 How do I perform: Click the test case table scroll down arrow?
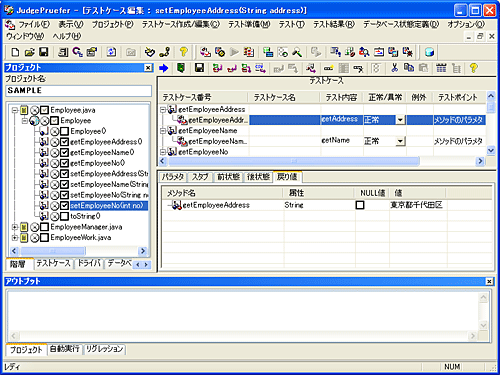(x=491, y=150)
